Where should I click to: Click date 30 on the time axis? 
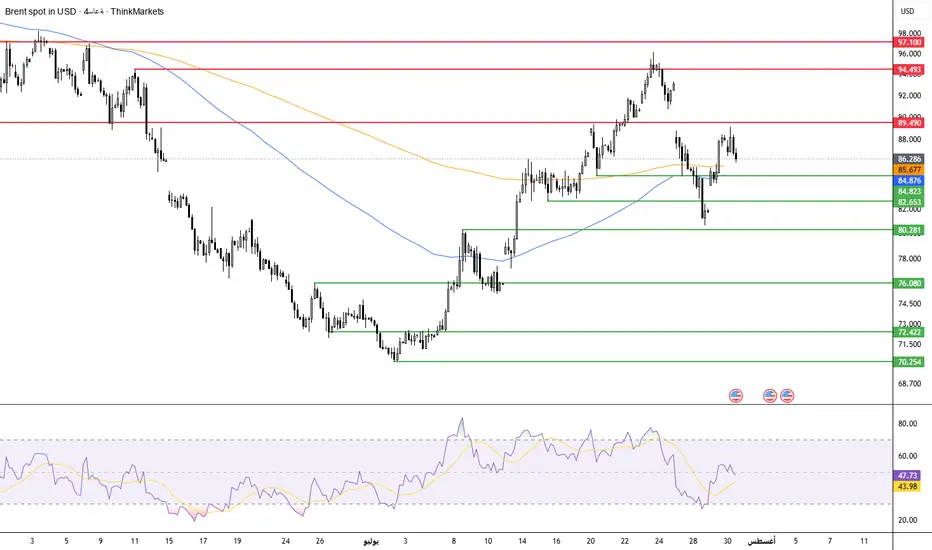728,541
